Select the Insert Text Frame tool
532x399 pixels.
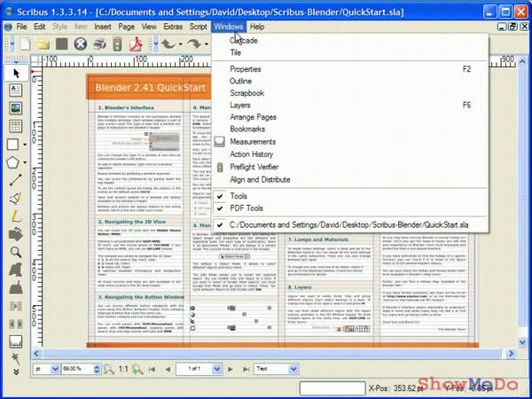pyautogui.click(x=15, y=90)
